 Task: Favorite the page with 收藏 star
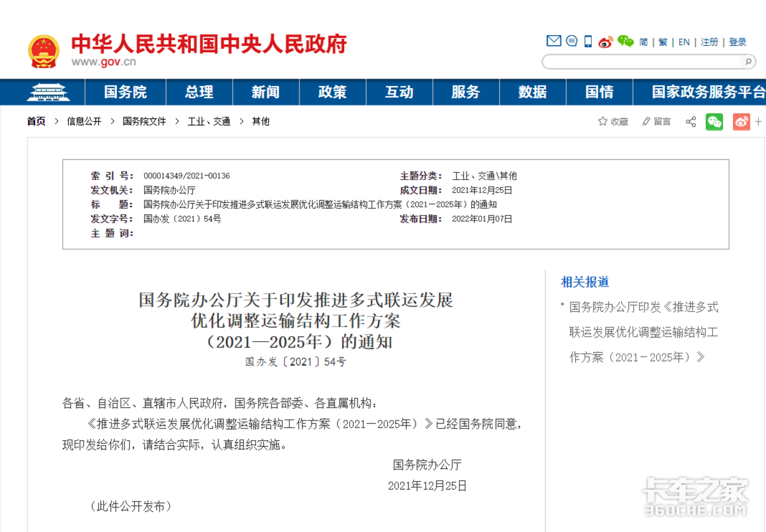point(613,121)
